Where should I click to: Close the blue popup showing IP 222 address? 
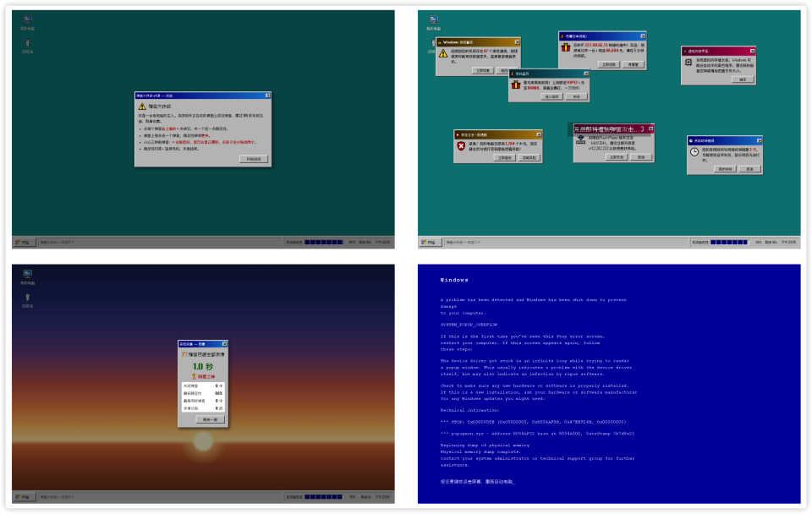pyautogui.click(x=643, y=36)
